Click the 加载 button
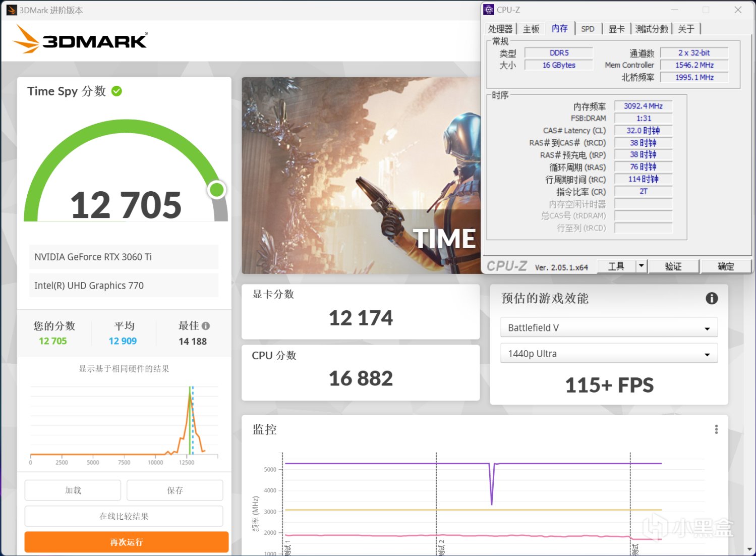Viewport: 756px width, 556px height. pyautogui.click(x=73, y=490)
